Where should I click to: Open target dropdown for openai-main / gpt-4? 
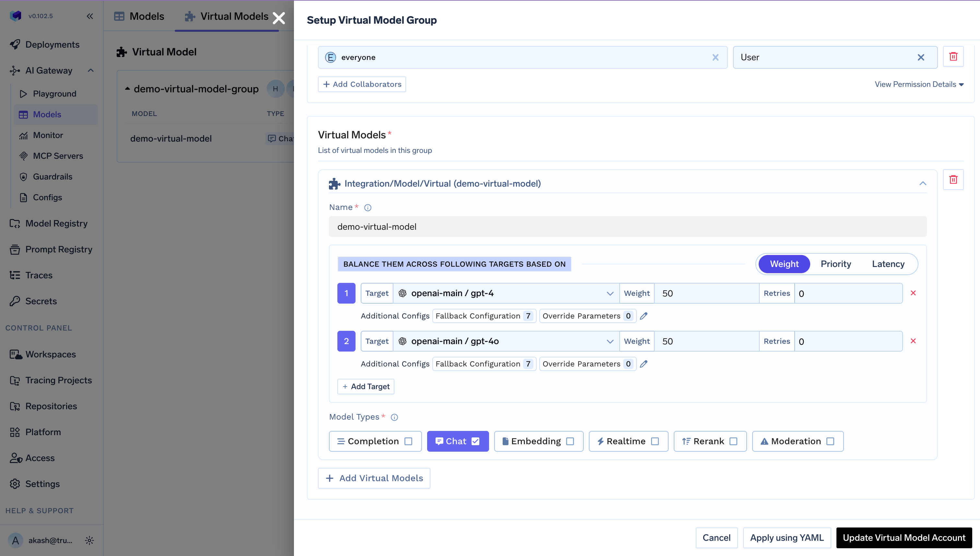pos(610,293)
